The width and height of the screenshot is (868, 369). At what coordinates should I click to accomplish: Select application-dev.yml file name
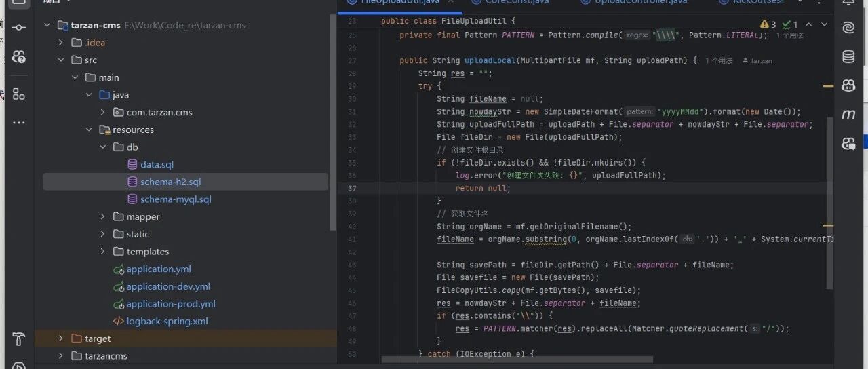168,287
